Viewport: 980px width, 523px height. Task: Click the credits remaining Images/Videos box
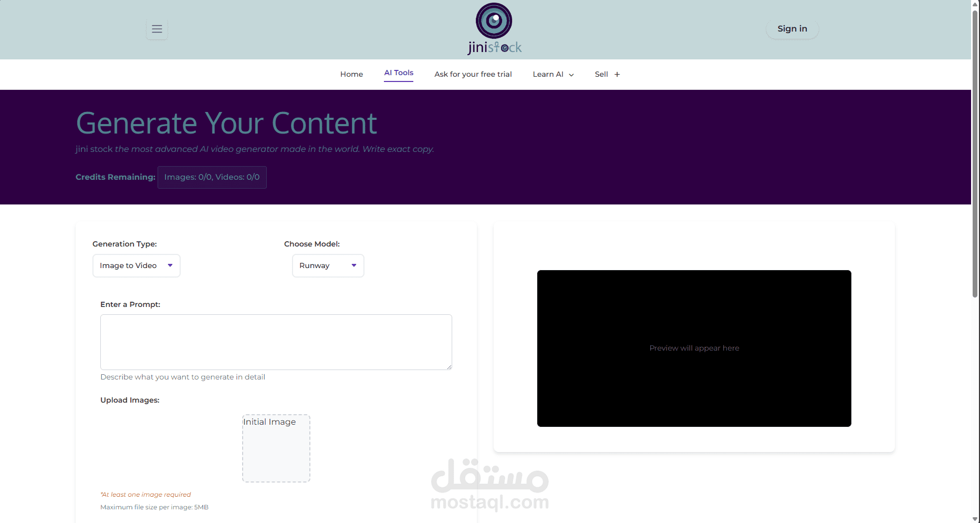point(212,177)
